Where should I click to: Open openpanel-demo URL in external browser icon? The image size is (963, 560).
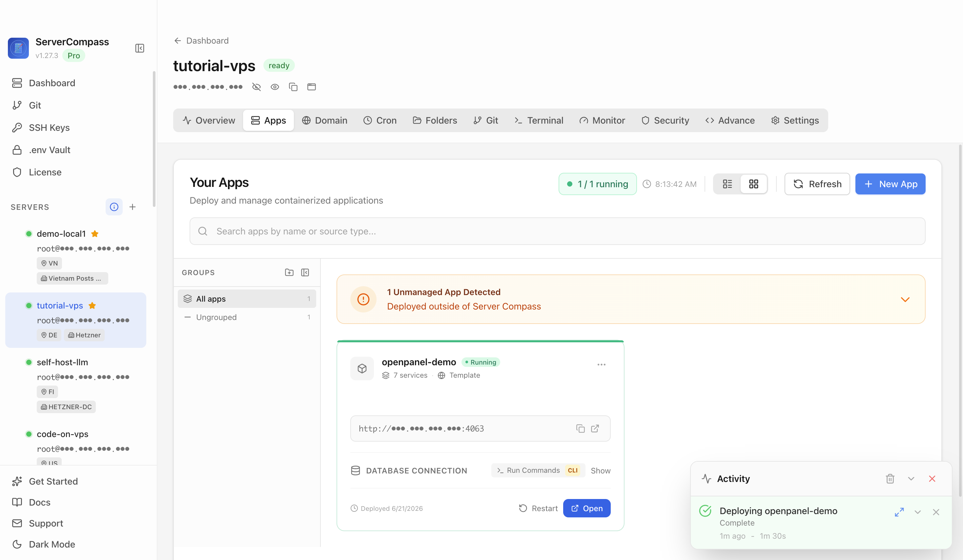595,429
